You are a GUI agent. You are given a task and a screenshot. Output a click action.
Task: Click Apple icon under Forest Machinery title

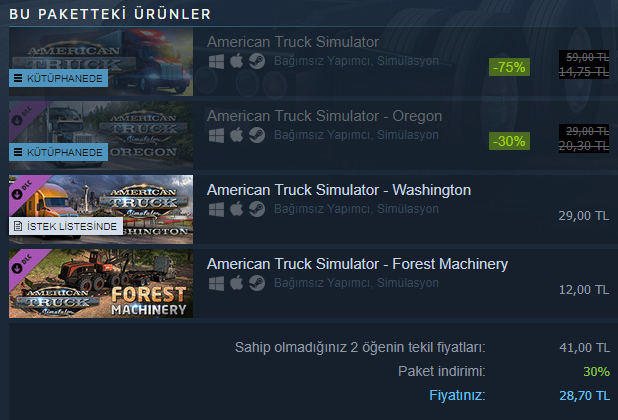[x=236, y=283]
